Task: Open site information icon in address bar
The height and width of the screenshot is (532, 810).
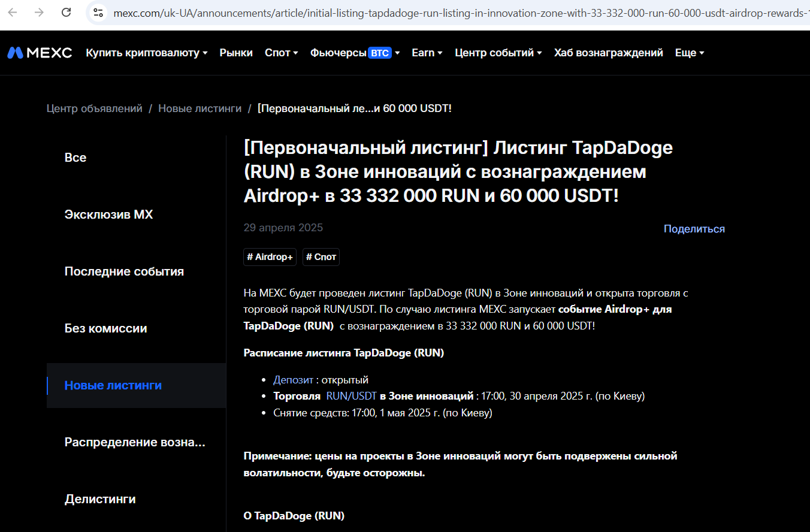Action: tap(99, 12)
